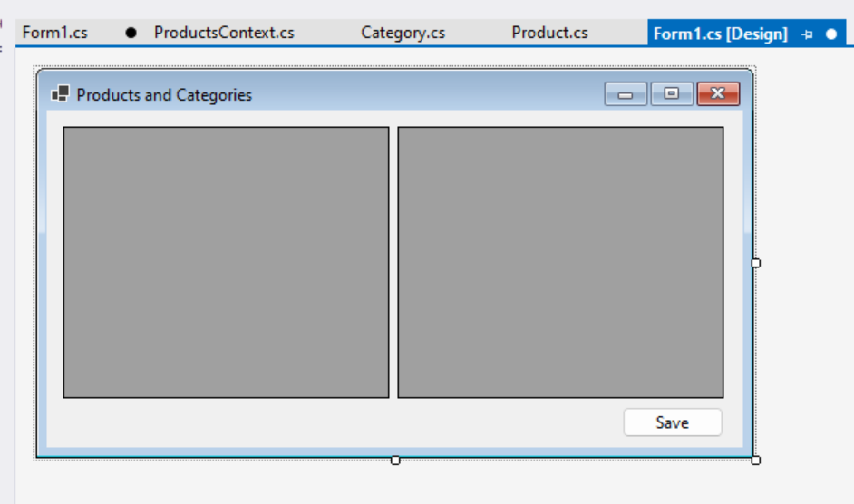Open the ProductsContext.cs tab
Image resolution: width=854 pixels, height=504 pixels.
tap(224, 34)
